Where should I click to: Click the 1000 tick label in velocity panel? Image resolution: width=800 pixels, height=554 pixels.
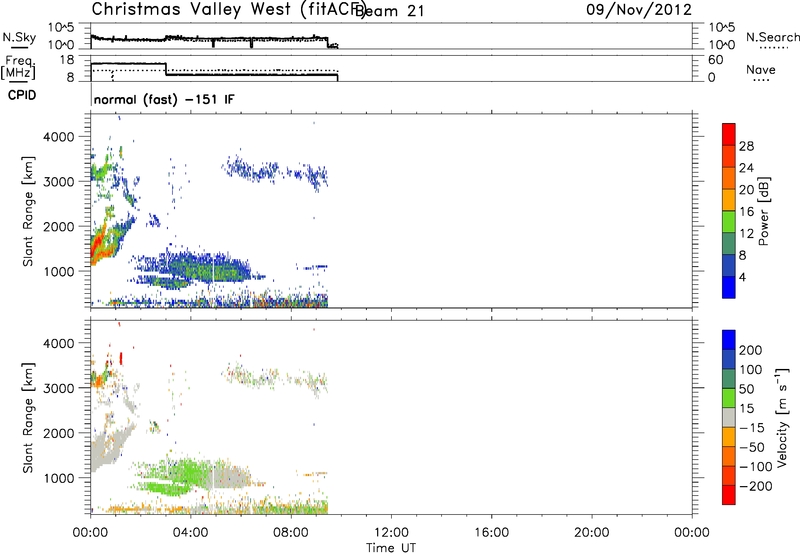coord(59,478)
